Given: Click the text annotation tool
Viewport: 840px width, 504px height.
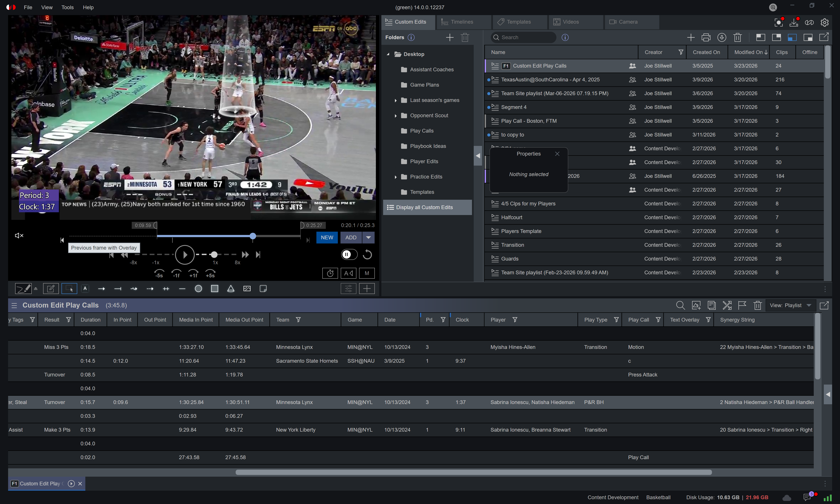Looking at the screenshot, I should (85, 288).
